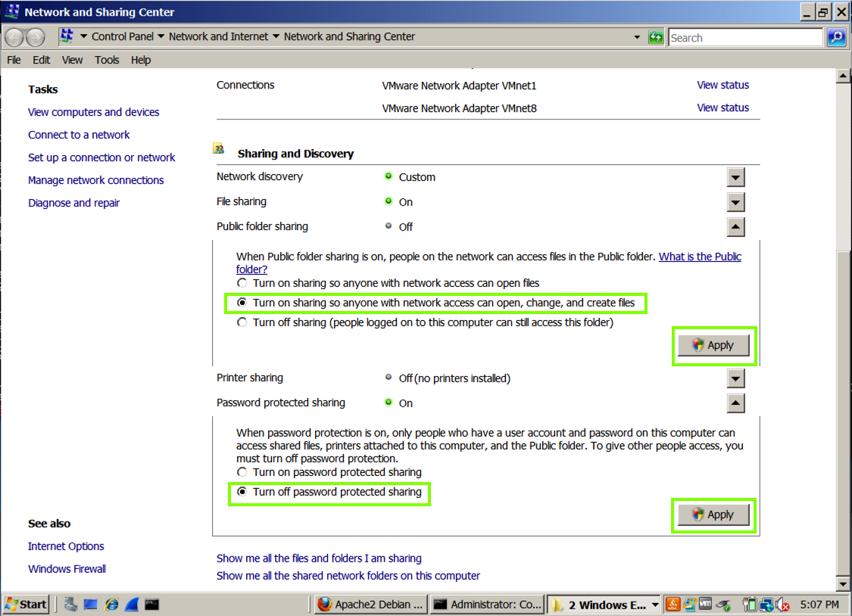Apply the Public folder sharing change

pyautogui.click(x=713, y=345)
